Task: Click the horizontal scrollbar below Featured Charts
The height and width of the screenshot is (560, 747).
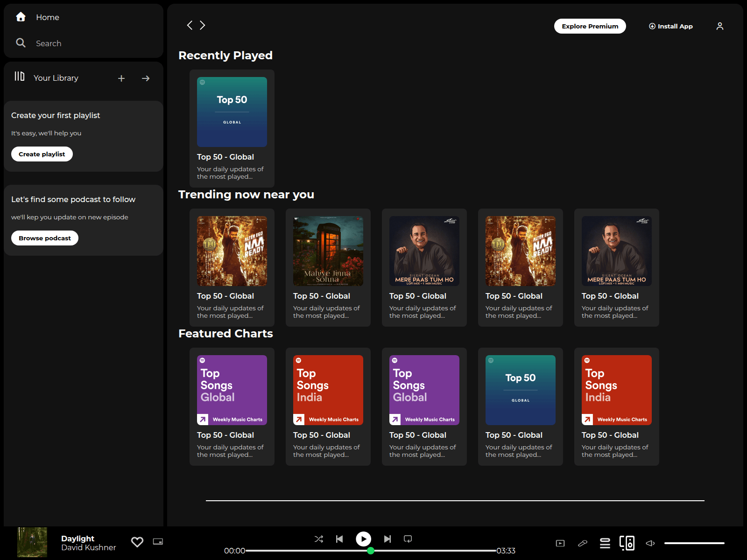Action: tap(455, 501)
